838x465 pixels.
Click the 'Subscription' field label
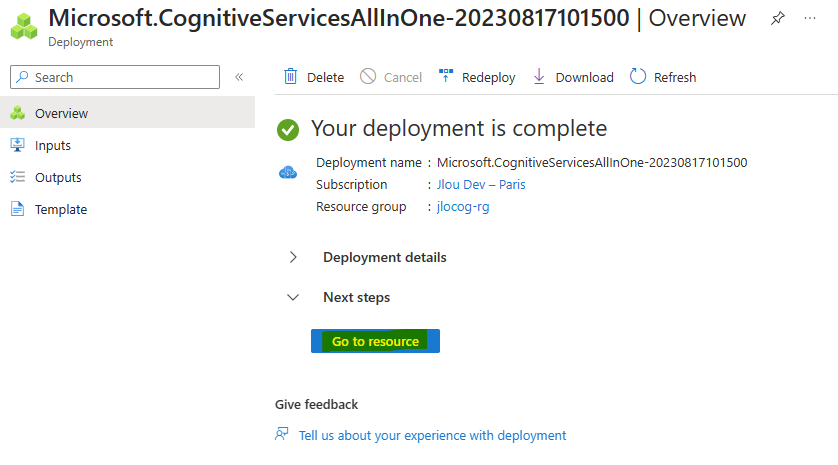pos(352,184)
